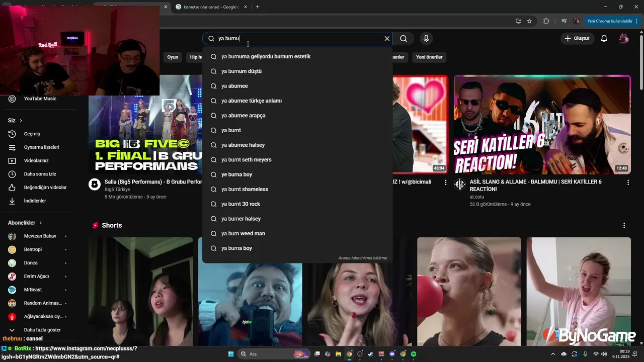
Task: Open the MrBeast subscription
Action: (39, 290)
